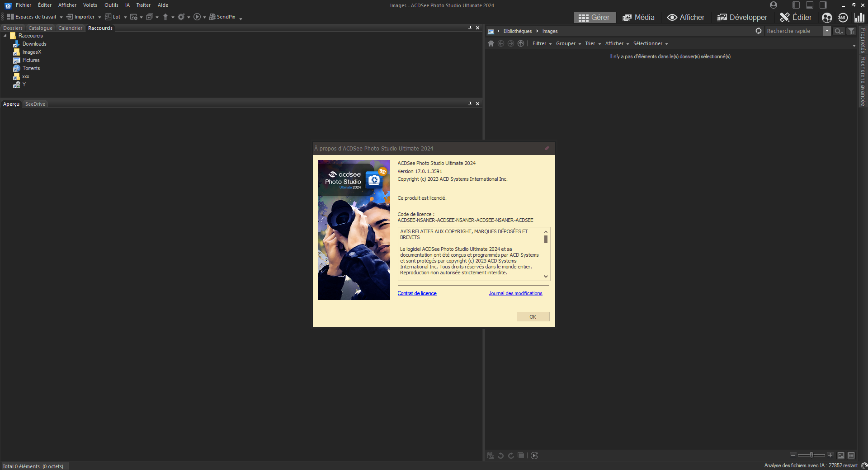
Task: Open the Filtrer dropdown
Action: pyautogui.click(x=542, y=43)
